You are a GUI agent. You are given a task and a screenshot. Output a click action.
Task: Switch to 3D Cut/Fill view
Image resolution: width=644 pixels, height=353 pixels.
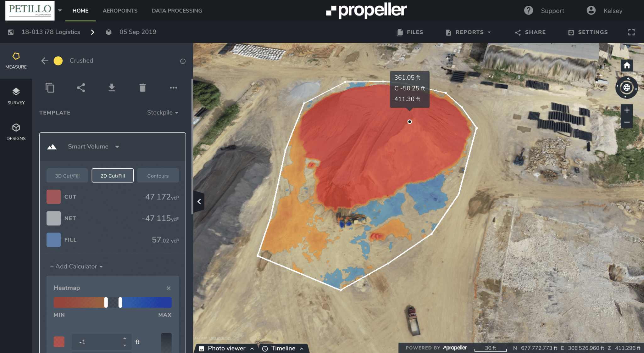click(x=67, y=176)
